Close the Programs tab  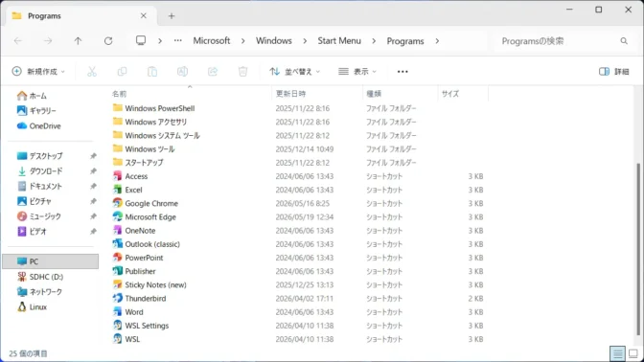pos(144,15)
